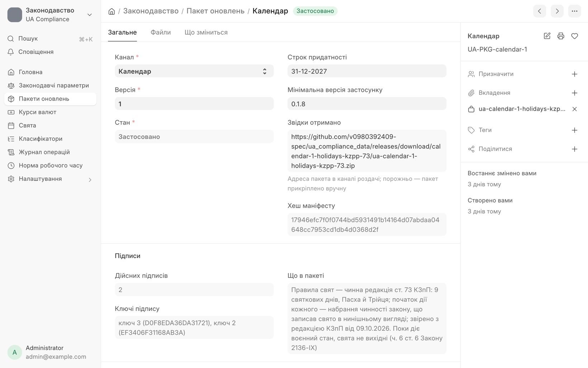Viewport: 588px width, 368px height.
Task: Click the Строк придатності date field
Action: (x=367, y=71)
